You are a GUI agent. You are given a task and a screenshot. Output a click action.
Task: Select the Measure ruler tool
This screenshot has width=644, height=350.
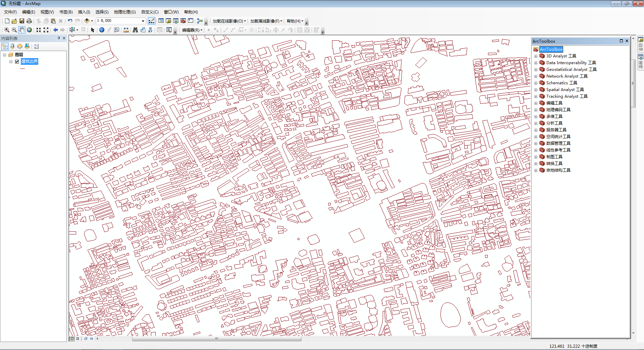point(126,30)
